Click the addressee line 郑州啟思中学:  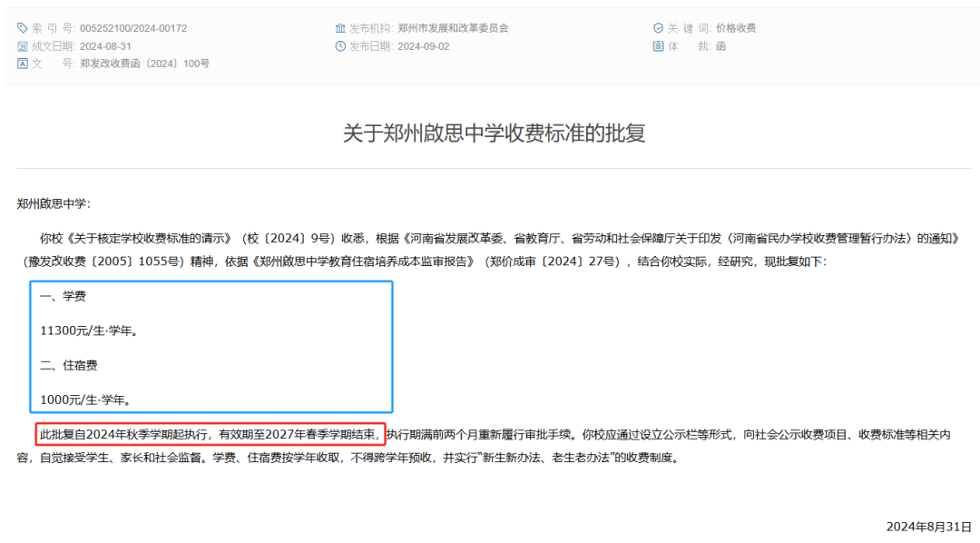pyautogui.click(x=54, y=203)
